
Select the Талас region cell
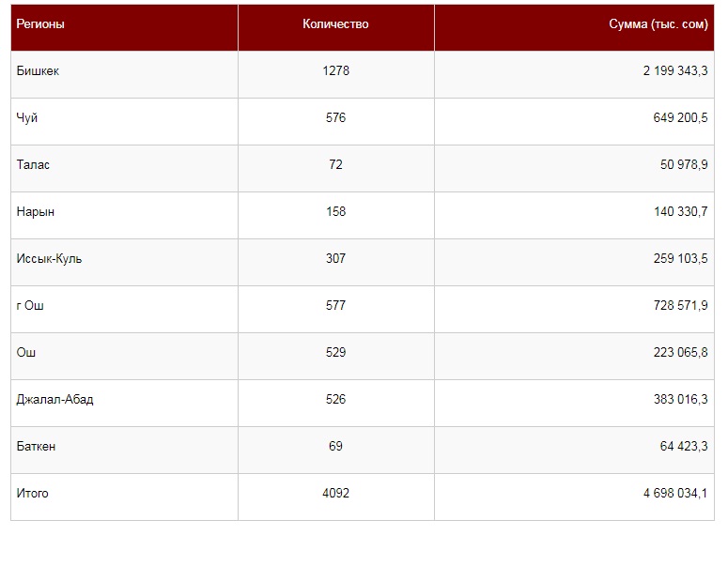[x=34, y=164]
